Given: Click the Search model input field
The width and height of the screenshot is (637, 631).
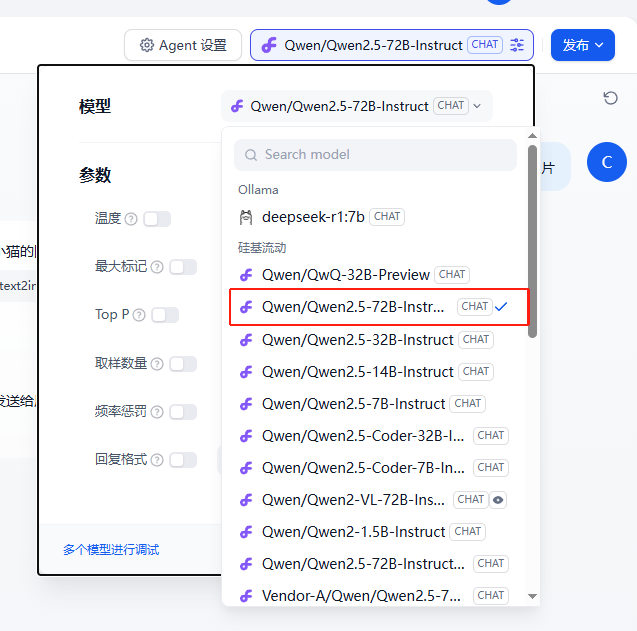Looking at the screenshot, I should (x=376, y=155).
